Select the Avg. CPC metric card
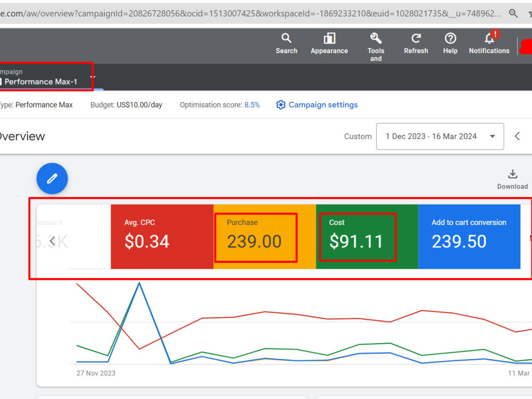Screen dimensions: 532x399 (162, 237)
